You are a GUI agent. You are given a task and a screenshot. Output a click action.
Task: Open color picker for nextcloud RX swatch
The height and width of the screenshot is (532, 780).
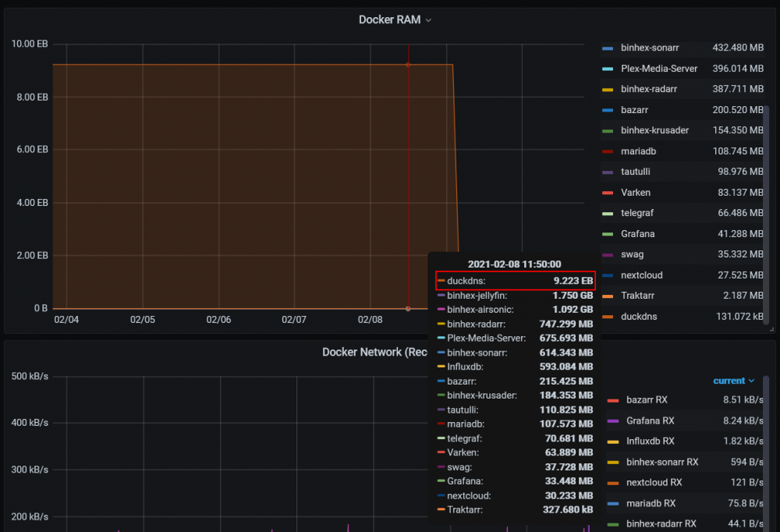point(613,483)
